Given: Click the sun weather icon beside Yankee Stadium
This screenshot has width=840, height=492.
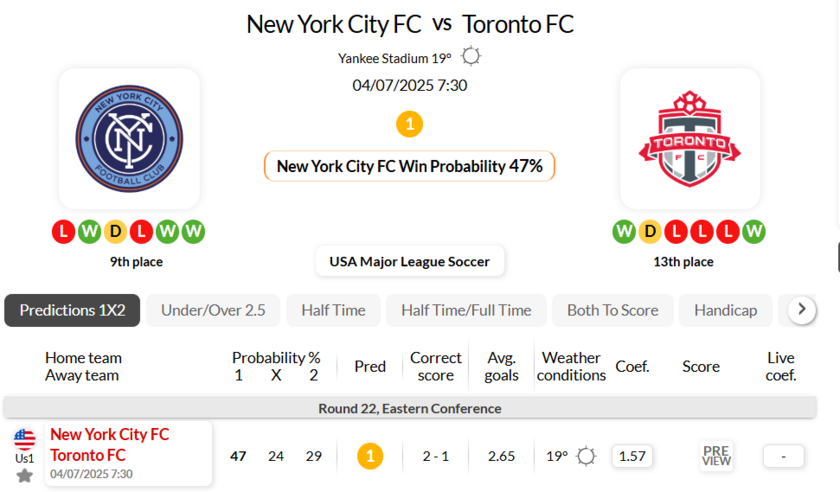Looking at the screenshot, I should [471, 57].
